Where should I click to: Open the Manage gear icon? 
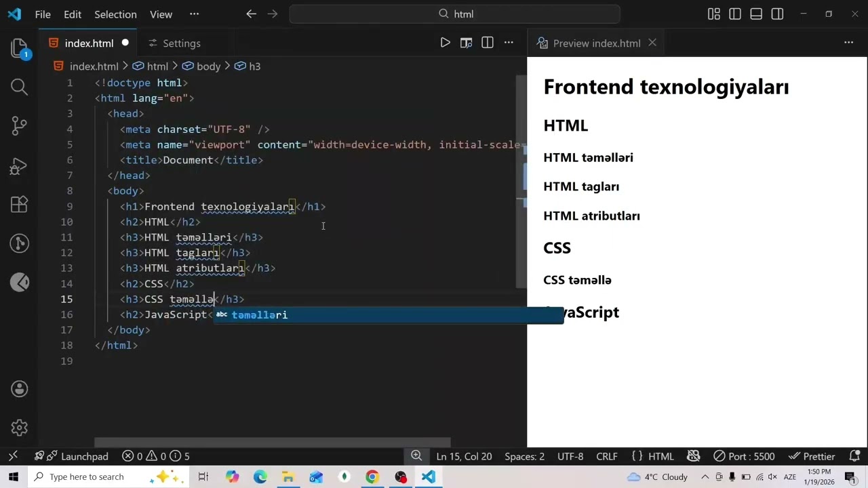(x=19, y=428)
